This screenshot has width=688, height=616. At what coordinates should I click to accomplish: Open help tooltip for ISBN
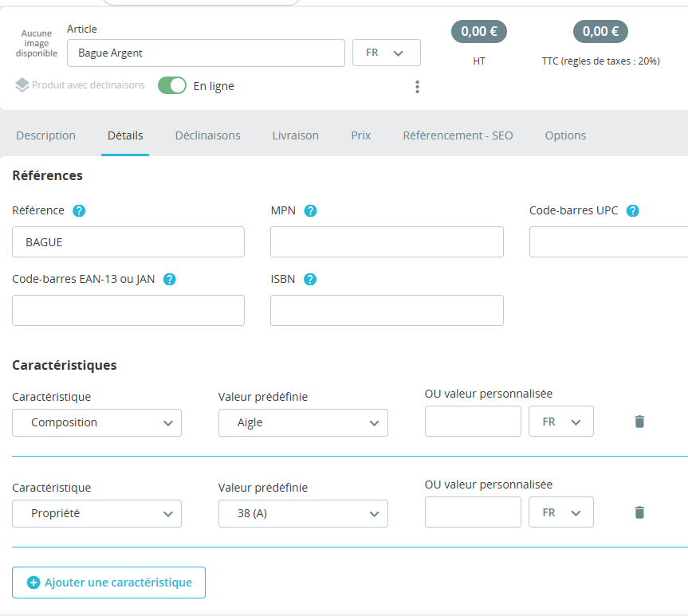(310, 280)
